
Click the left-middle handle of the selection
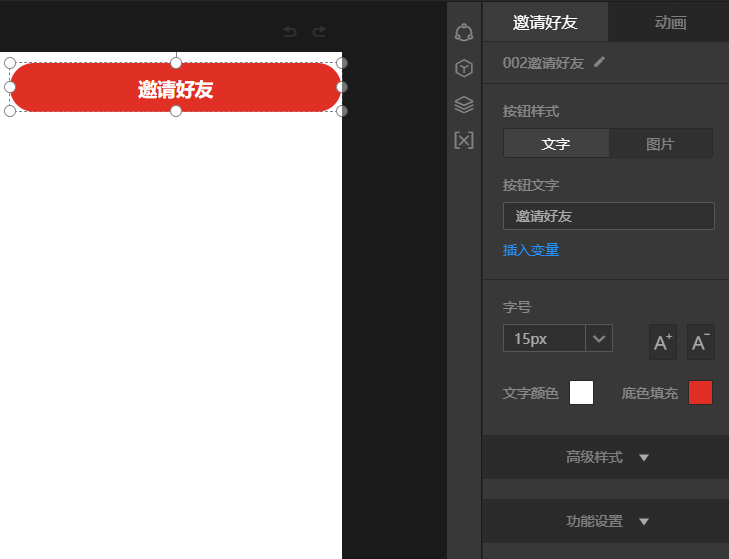pos(10,87)
